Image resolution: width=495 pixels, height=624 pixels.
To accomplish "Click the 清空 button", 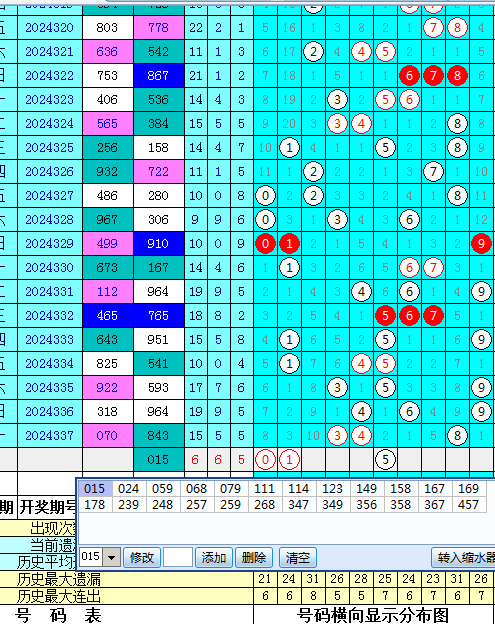I will (298, 557).
